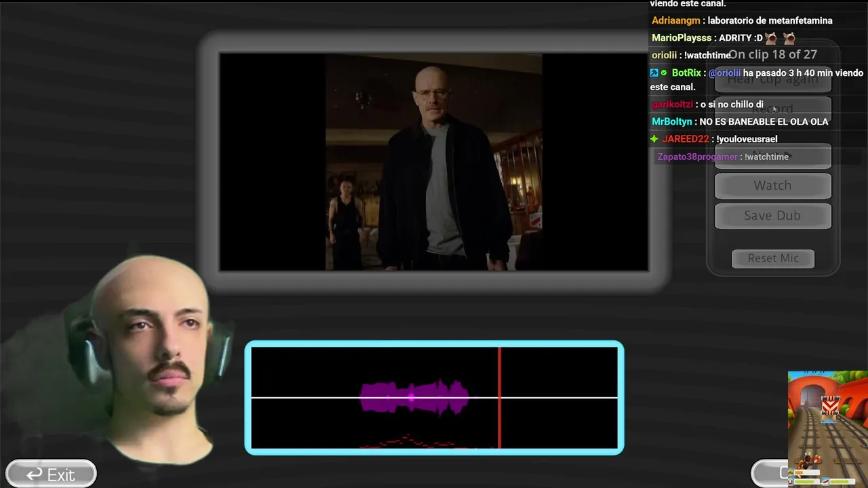
Task: Click the 'NO ES BANEABLE EL OLA OLA' message
Action: 764,122
